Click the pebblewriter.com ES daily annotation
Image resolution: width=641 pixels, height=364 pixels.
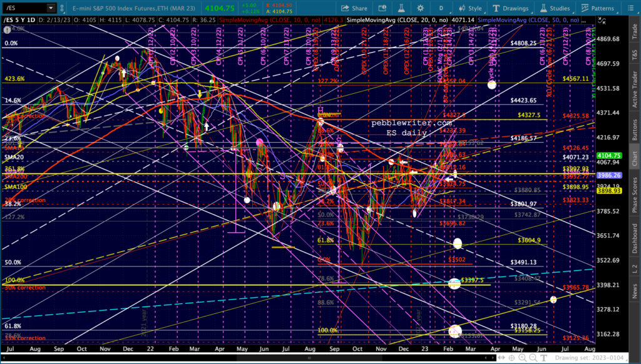coord(412,128)
